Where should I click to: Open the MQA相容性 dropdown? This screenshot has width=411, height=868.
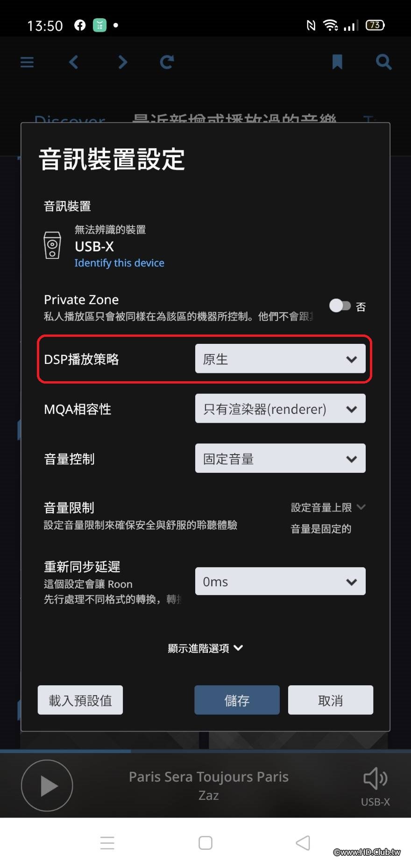280,409
